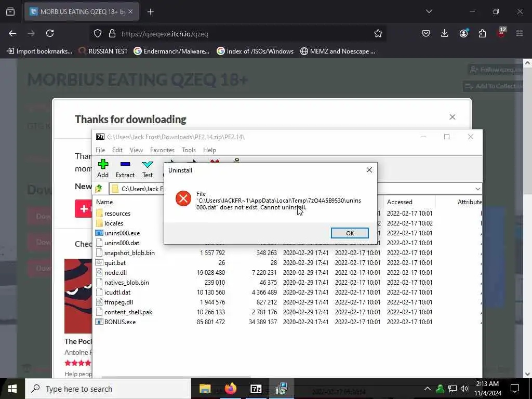Open the MEMZ and Noescape bookmark
The image size is (532, 399).
coord(338,51)
